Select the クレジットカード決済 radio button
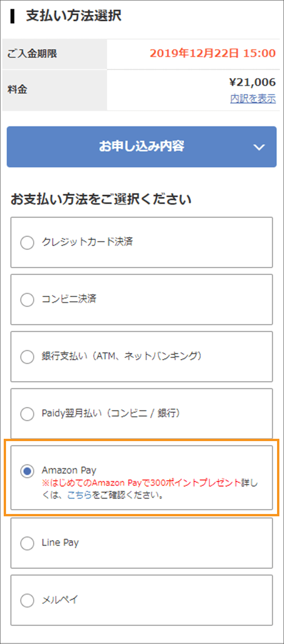Image resolution: width=284 pixels, height=644 pixels. [x=27, y=242]
